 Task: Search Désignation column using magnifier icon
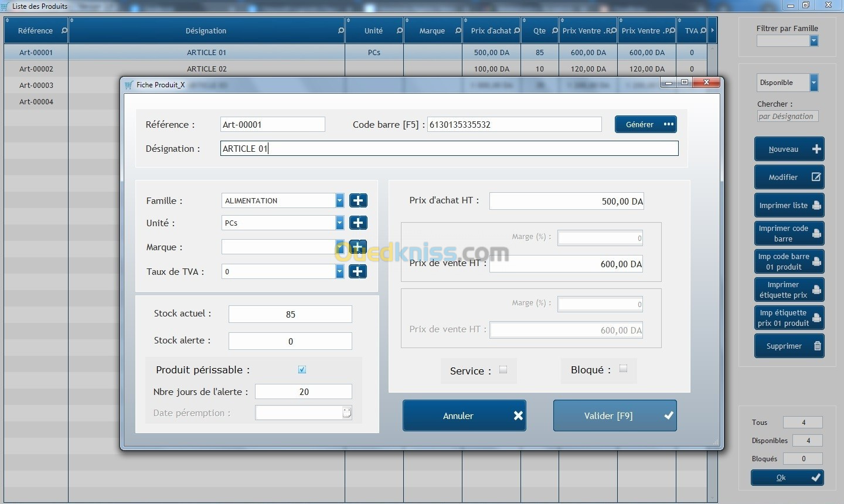341,30
